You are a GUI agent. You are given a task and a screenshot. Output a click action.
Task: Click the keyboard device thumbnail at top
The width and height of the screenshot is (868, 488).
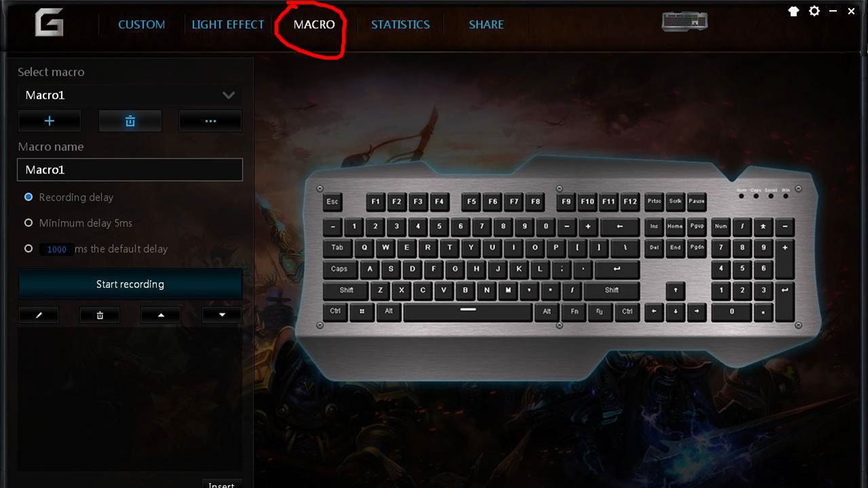(685, 22)
